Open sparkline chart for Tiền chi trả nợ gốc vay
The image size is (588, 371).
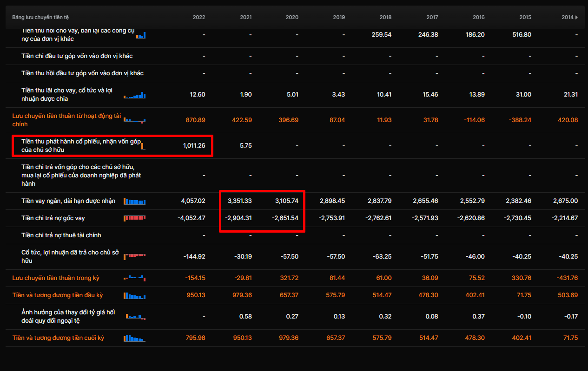coord(135,218)
